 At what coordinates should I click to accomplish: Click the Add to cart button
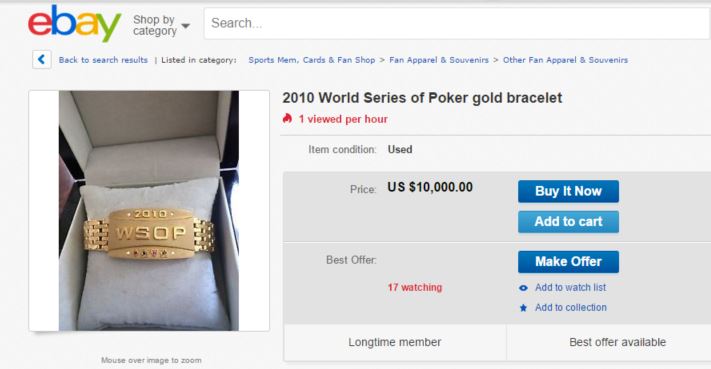point(568,222)
